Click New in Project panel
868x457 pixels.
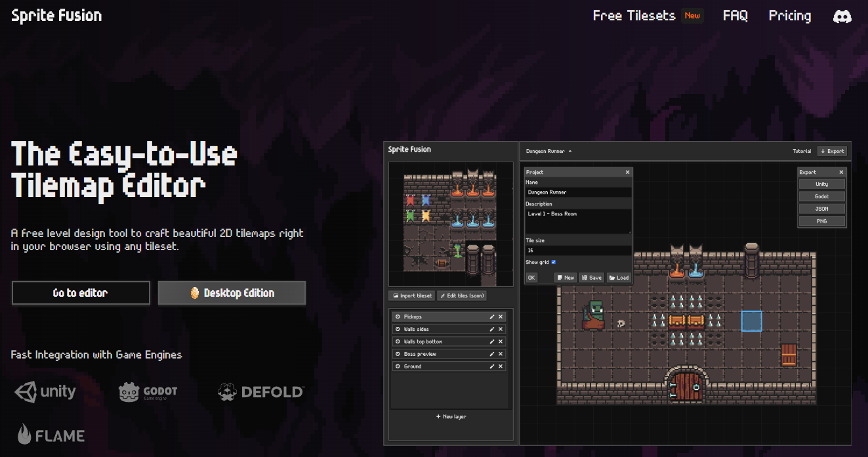(566, 278)
